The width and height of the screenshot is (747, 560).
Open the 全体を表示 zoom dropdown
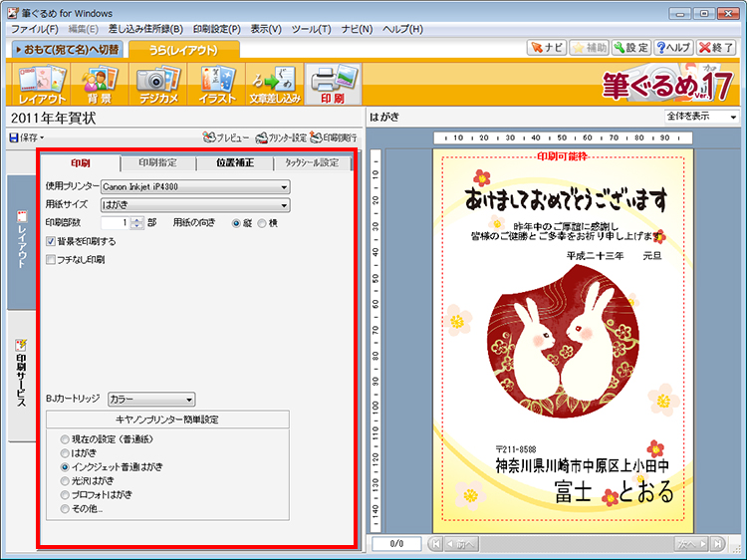[x=702, y=117]
